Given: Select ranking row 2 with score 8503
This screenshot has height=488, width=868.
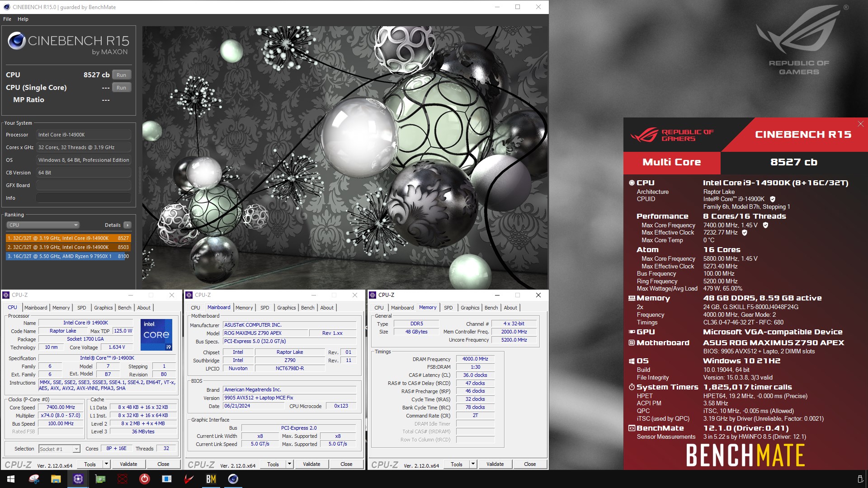Looking at the screenshot, I should [x=68, y=247].
